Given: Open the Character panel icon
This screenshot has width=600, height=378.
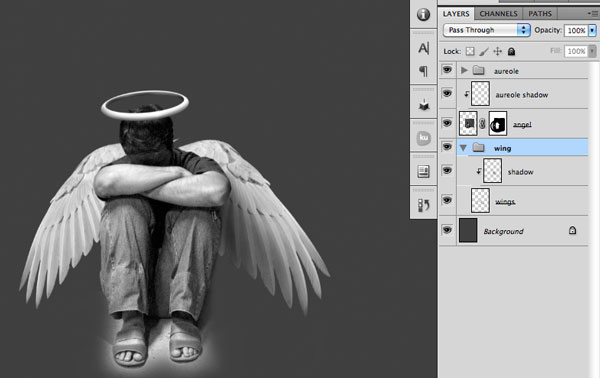Looking at the screenshot, I should [423, 48].
